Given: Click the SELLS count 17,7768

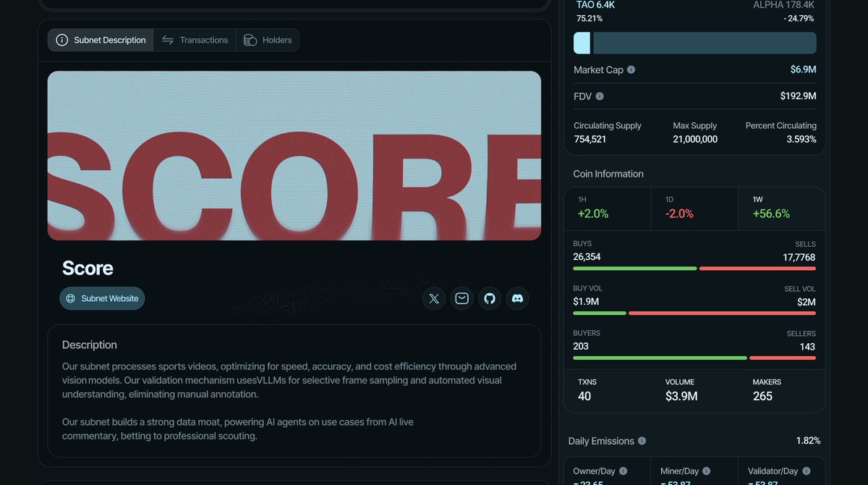Looking at the screenshot, I should (799, 257).
